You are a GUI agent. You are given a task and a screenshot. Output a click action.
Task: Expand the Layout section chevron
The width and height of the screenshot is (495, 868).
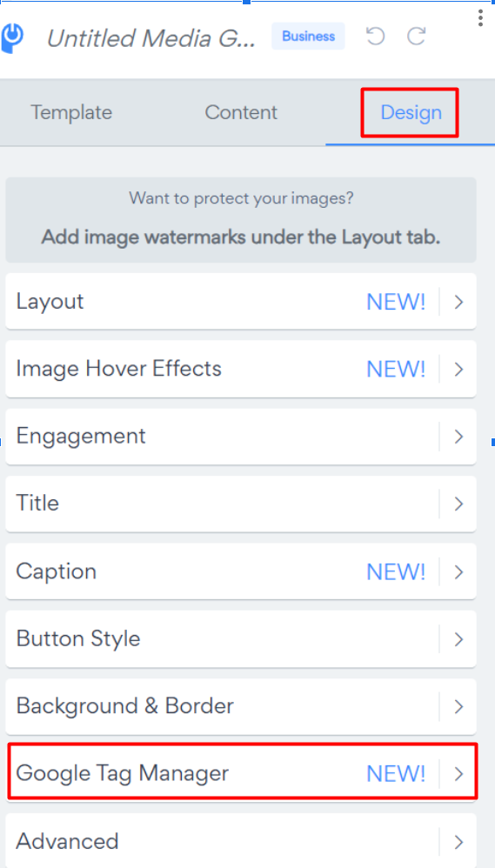(x=458, y=302)
